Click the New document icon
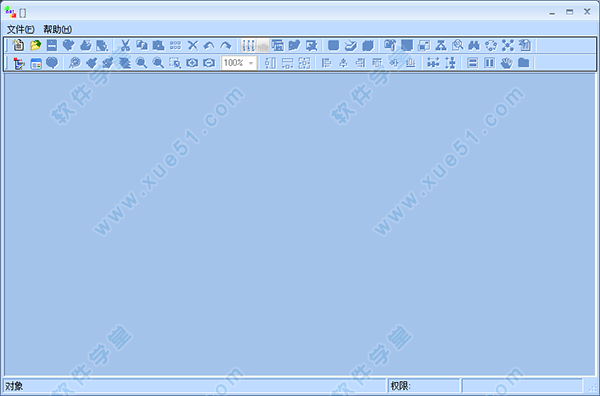Viewport: 600px width, 396px height. tap(18, 45)
